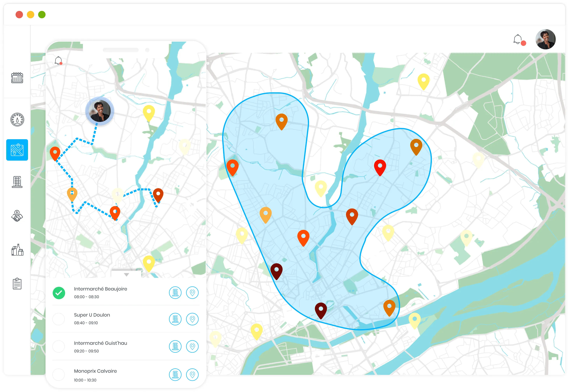
Task: Open the handshake deals sidebar icon
Action: pyautogui.click(x=17, y=216)
